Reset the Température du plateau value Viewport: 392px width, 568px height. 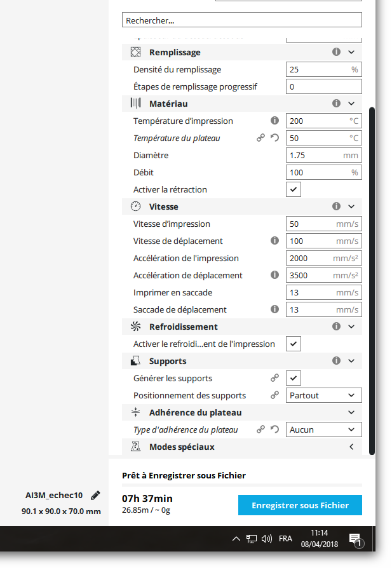point(275,138)
